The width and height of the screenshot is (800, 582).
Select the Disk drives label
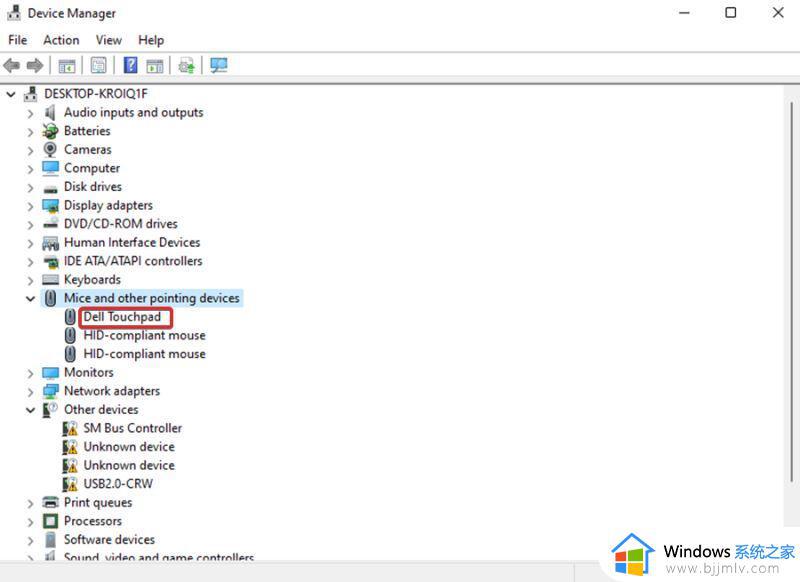[93, 187]
